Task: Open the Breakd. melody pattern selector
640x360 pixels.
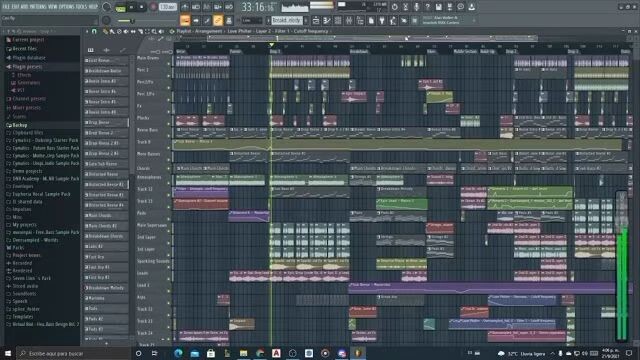Action: click(287, 20)
